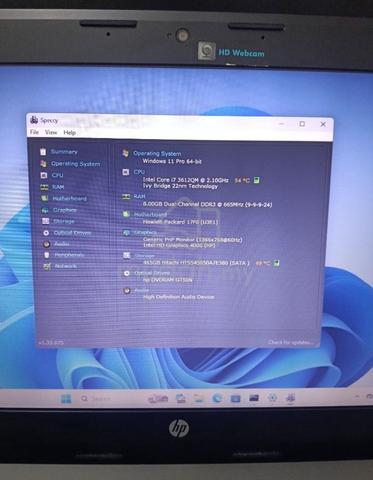Image resolution: width=373 pixels, height=480 pixels.
Task: Click the RAM heading icon in summary panel
Action: click(126, 197)
